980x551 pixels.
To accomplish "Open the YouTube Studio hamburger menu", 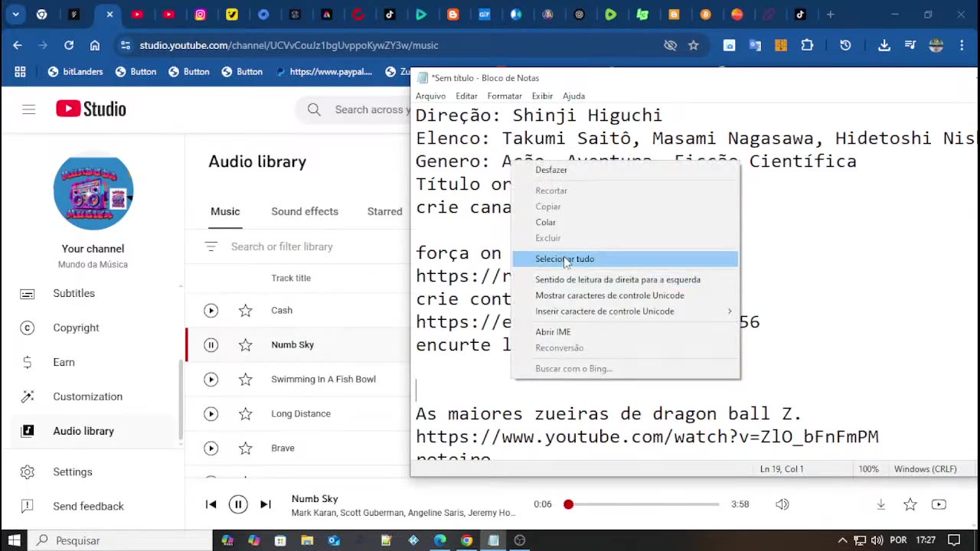I will [x=29, y=109].
